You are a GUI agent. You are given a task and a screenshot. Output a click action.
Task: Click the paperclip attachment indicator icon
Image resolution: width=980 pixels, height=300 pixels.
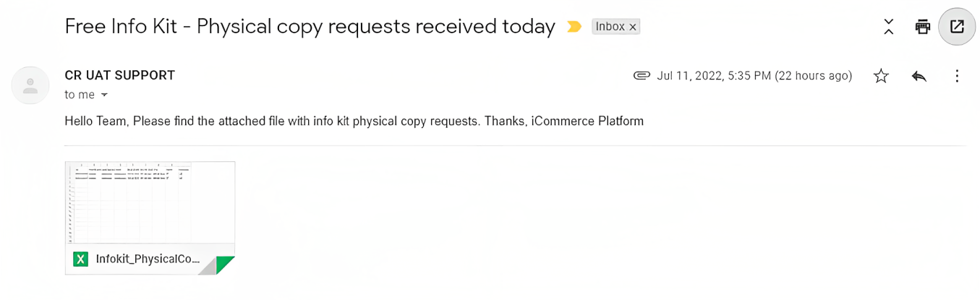(642, 76)
